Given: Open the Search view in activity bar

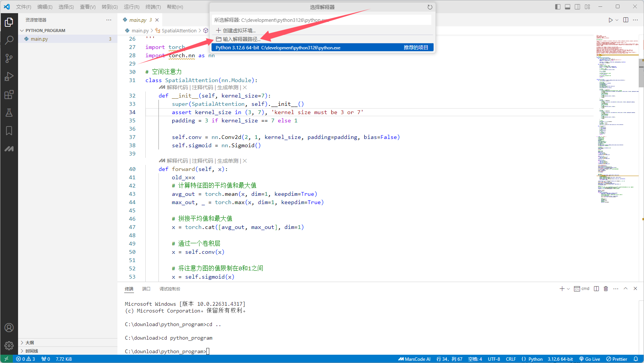Looking at the screenshot, I should [9, 40].
